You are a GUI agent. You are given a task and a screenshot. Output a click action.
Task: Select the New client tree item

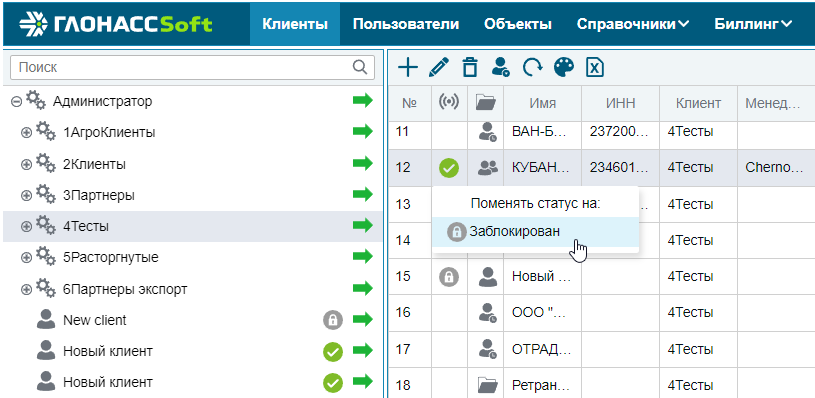192,320
